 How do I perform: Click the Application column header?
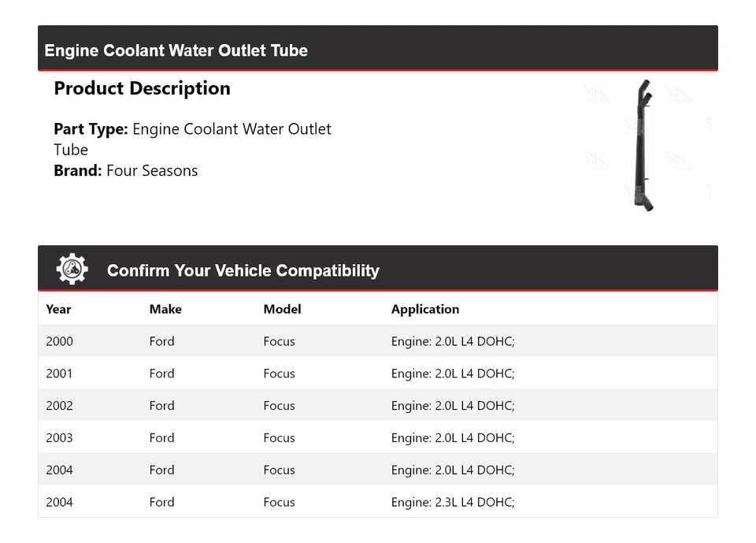(x=424, y=309)
